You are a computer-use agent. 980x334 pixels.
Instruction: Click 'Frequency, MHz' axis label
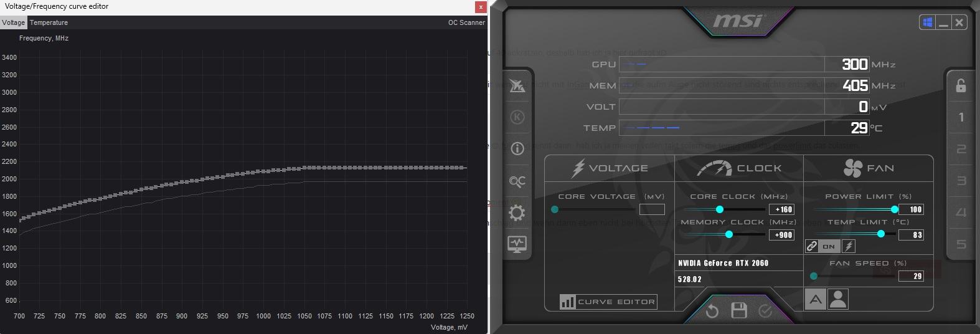(x=44, y=38)
